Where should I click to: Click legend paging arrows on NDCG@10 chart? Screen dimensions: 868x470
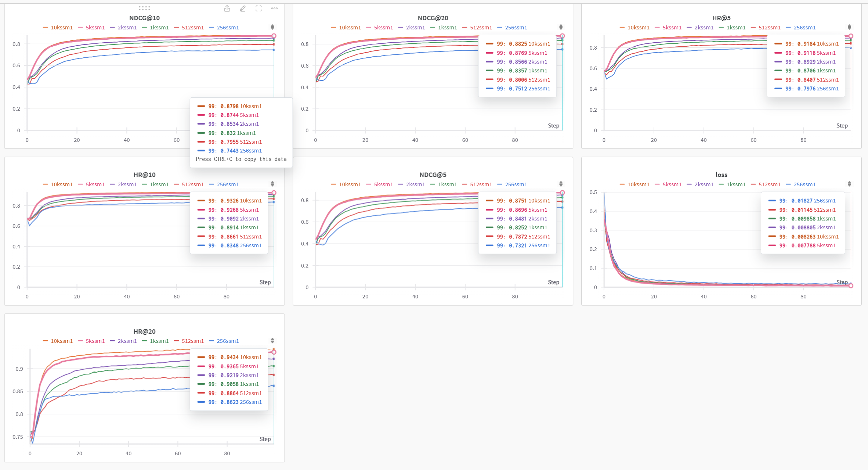tap(272, 27)
